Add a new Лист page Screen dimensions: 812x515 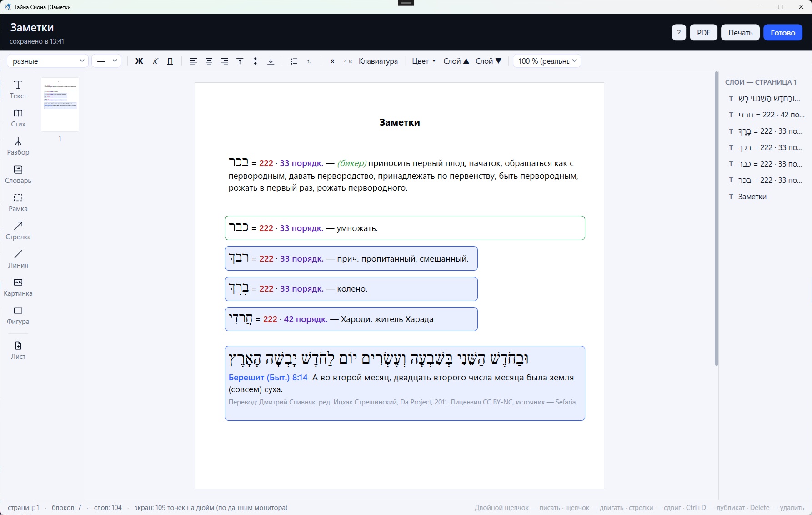[18, 350]
